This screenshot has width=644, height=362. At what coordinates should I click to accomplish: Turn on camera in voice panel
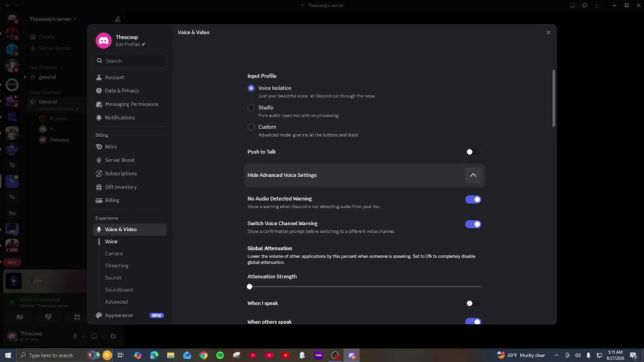(x=20, y=317)
